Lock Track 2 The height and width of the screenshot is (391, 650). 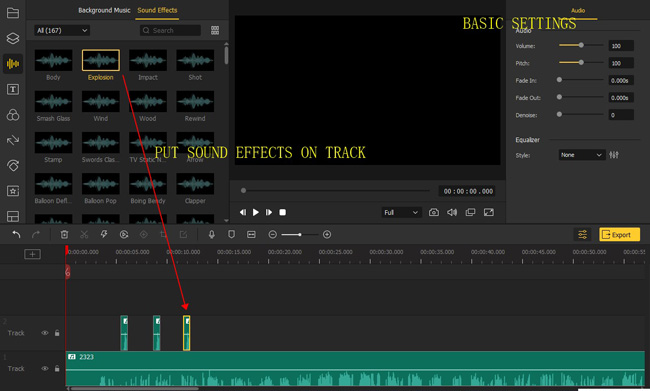point(57,333)
